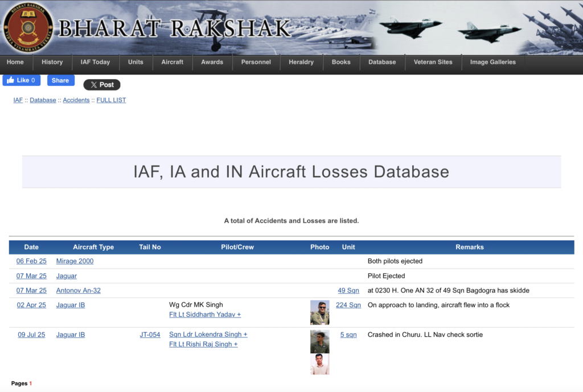The width and height of the screenshot is (583, 392).
Task: Click the 'Both pilots ejected' remark
Action: (x=395, y=261)
